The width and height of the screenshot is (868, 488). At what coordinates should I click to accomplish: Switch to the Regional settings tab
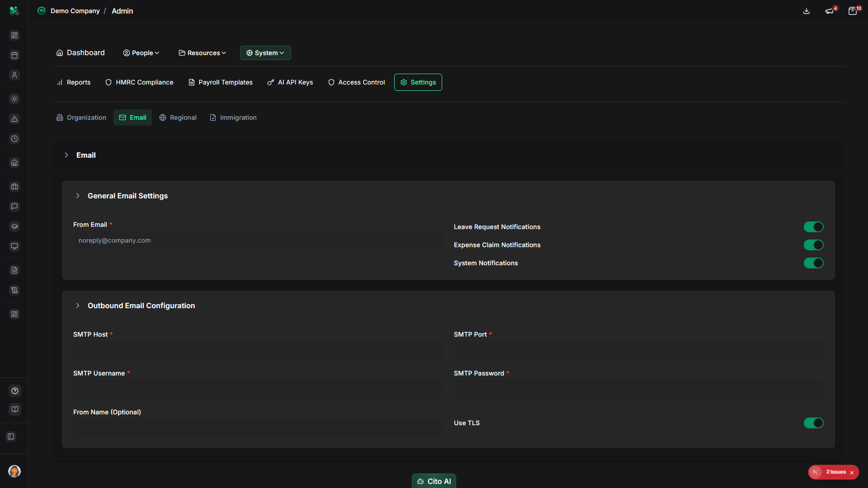click(x=178, y=117)
